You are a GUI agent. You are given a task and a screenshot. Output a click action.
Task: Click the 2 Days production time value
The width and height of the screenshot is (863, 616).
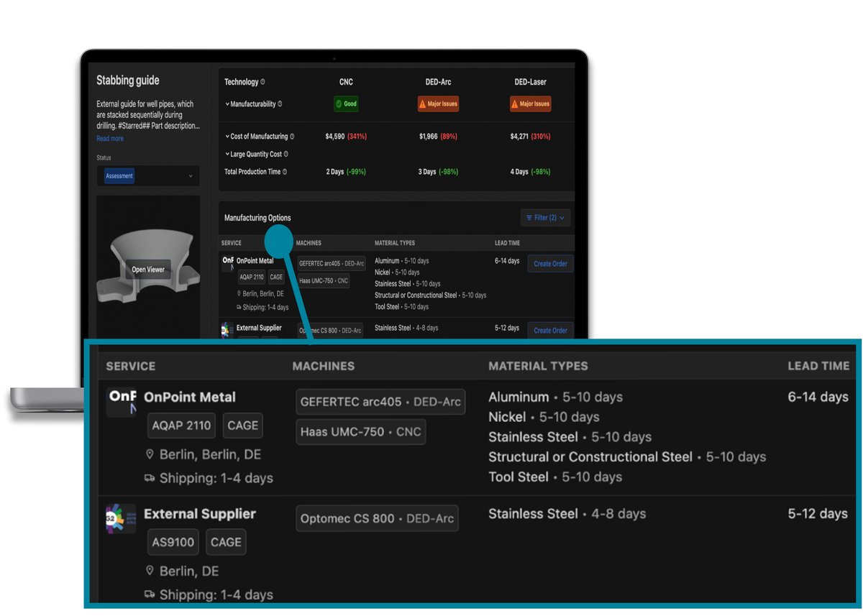[x=334, y=172]
